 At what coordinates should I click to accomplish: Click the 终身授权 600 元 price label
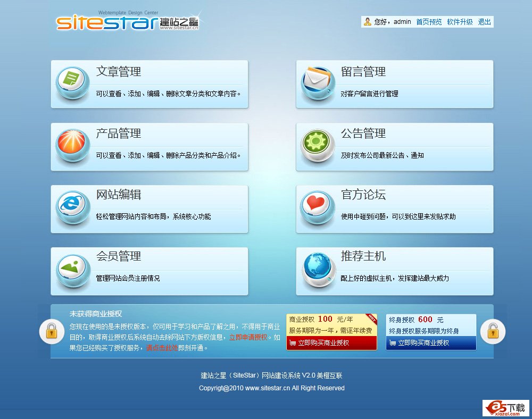(416, 320)
